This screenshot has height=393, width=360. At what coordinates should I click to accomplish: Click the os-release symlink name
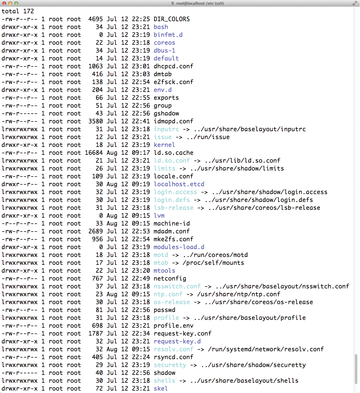(x=171, y=302)
